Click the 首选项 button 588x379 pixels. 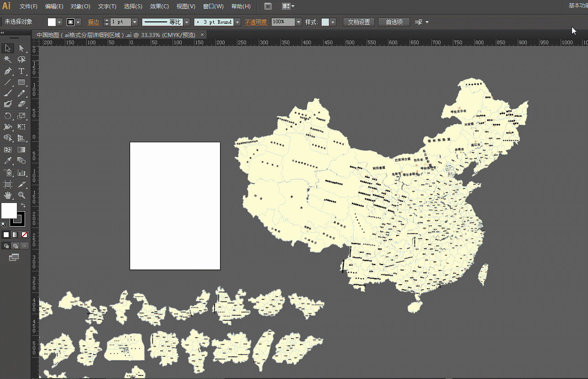tap(394, 22)
